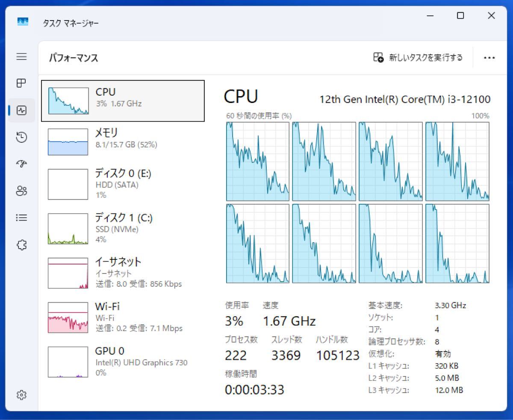Image resolution: width=513 pixels, height=420 pixels.
Task: Select the イーサネット network item
Action: point(123,273)
